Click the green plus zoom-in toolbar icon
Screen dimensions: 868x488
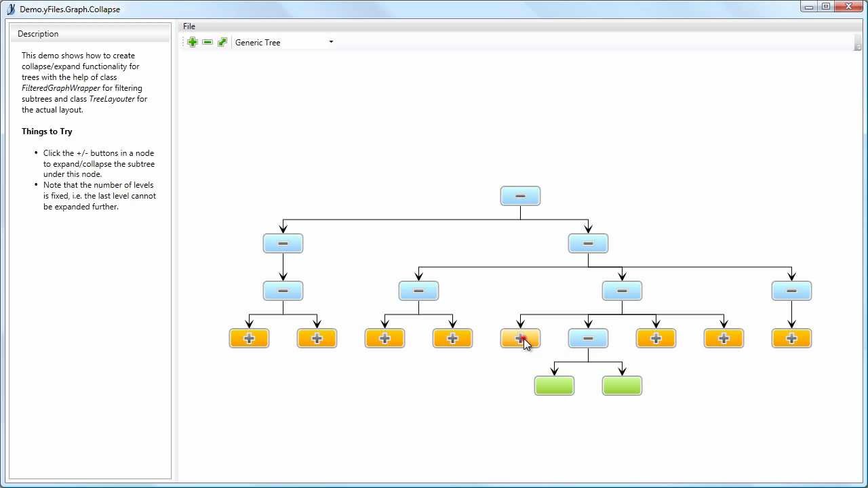[x=193, y=42]
